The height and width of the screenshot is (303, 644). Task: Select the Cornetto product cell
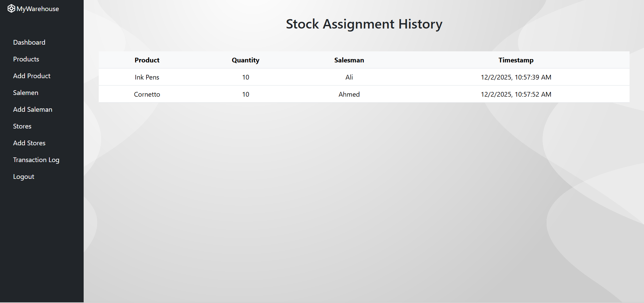pos(147,94)
